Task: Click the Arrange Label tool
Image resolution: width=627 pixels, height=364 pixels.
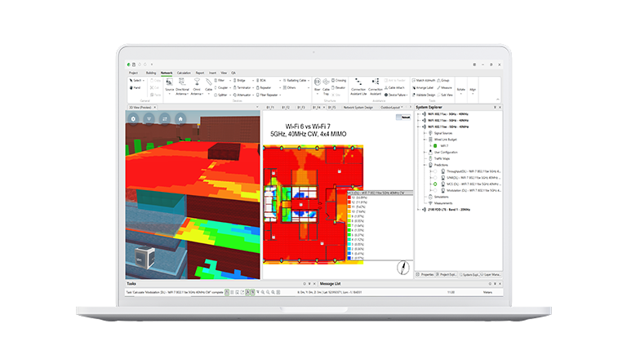Action: pyautogui.click(x=423, y=87)
